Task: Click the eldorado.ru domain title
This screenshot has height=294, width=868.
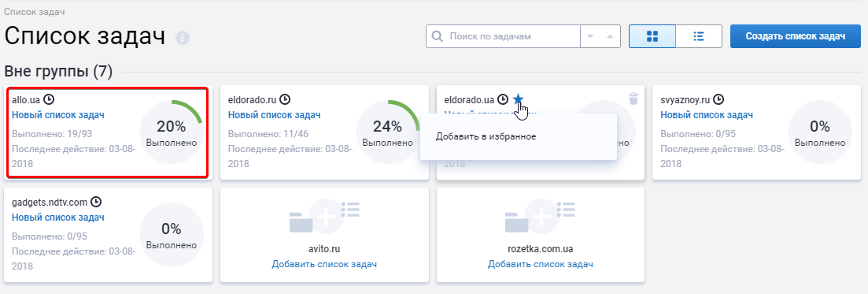Action: pyautogui.click(x=252, y=100)
